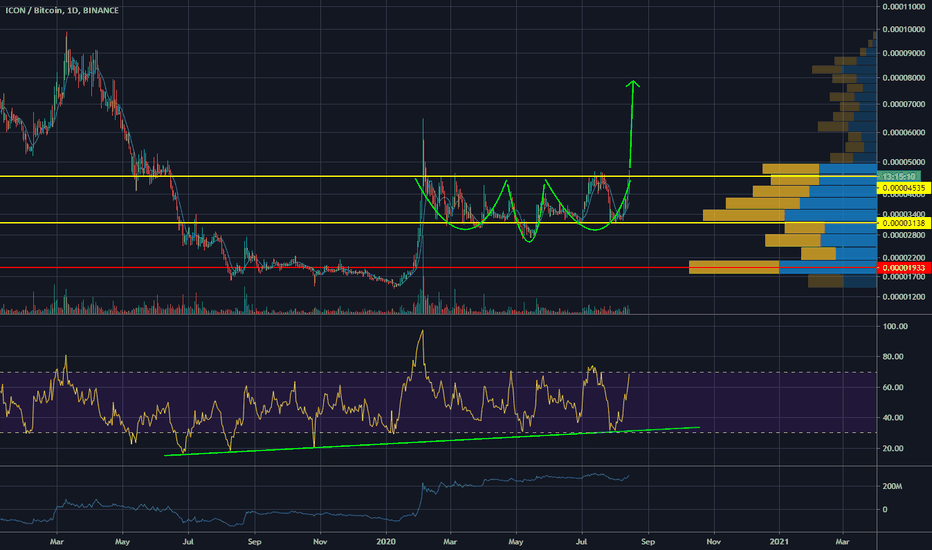The image size is (932, 550).
Task: Select the red 0.00001933 price label
Action: tap(903, 268)
